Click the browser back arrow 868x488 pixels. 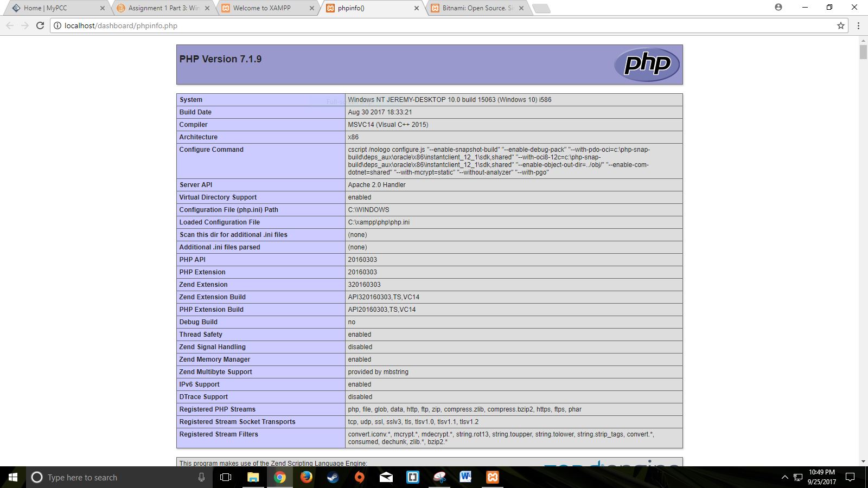pos(10,25)
